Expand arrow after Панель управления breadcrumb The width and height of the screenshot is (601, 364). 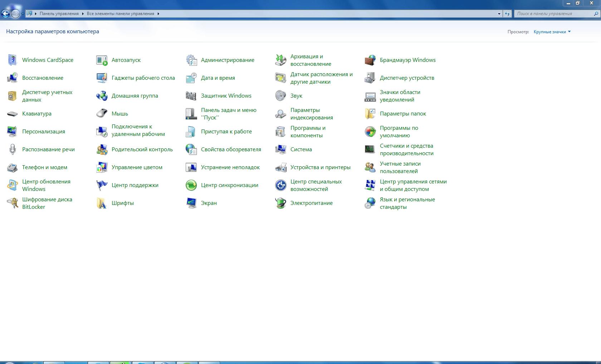coord(83,14)
